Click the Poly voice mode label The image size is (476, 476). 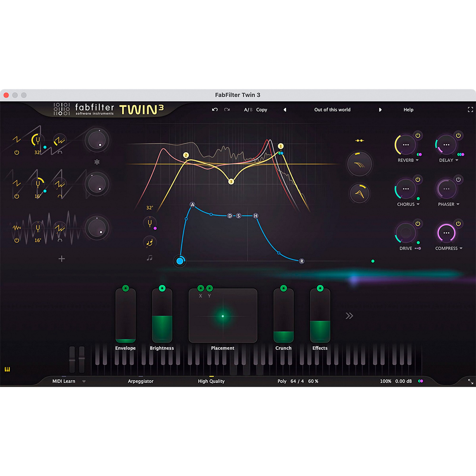click(x=282, y=381)
